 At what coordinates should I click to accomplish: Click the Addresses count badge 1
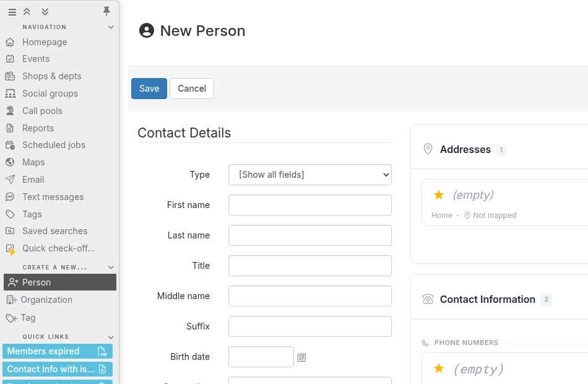coord(501,150)
